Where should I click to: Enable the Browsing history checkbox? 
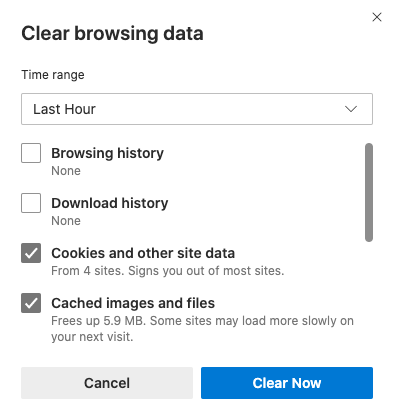click(x=31, y=153)
